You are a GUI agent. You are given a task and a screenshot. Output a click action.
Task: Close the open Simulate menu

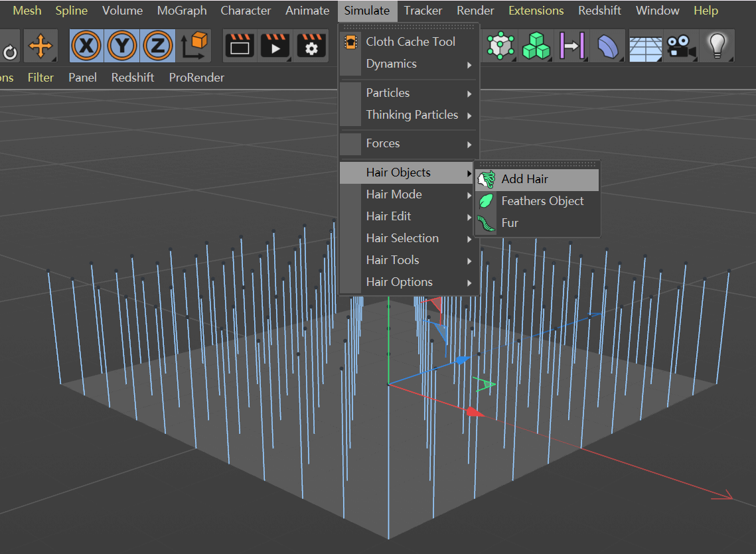point(367,11)
